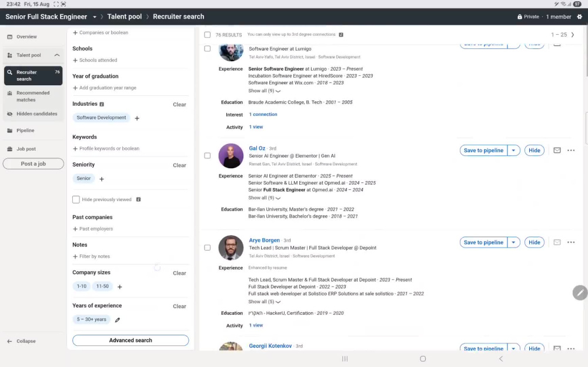Add another seniority with plus icon
This screenshot has width=588, height=367.
(x=102, y=179)
